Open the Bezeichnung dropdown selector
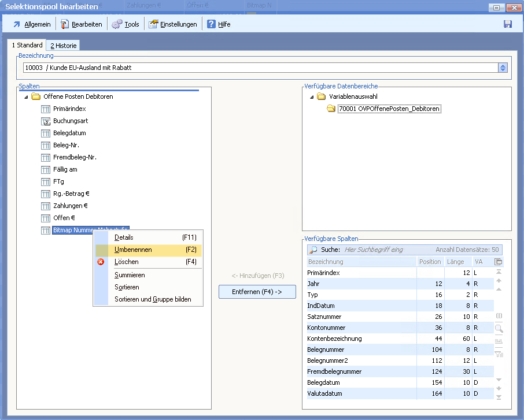Screen dimensions: 524x420 tap(503, 68)
